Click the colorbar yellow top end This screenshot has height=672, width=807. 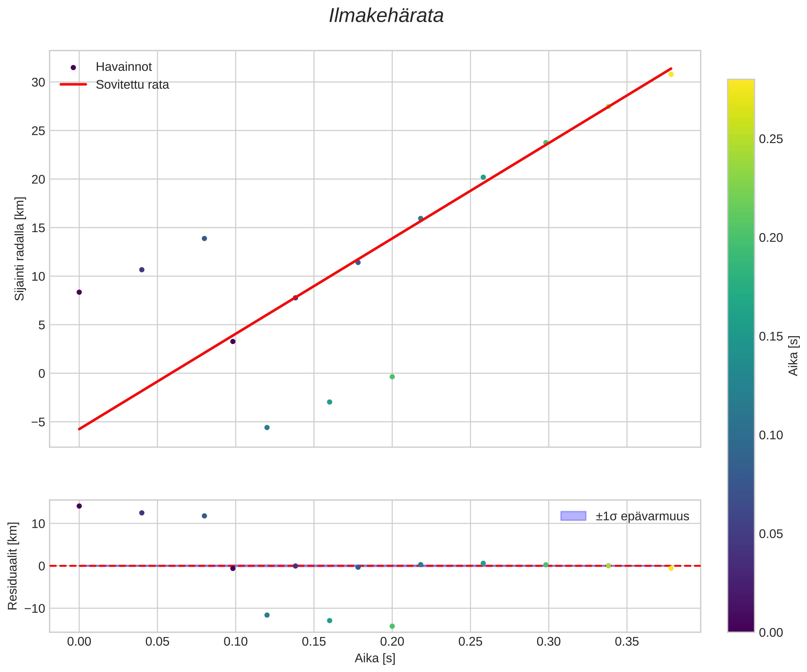741,83
